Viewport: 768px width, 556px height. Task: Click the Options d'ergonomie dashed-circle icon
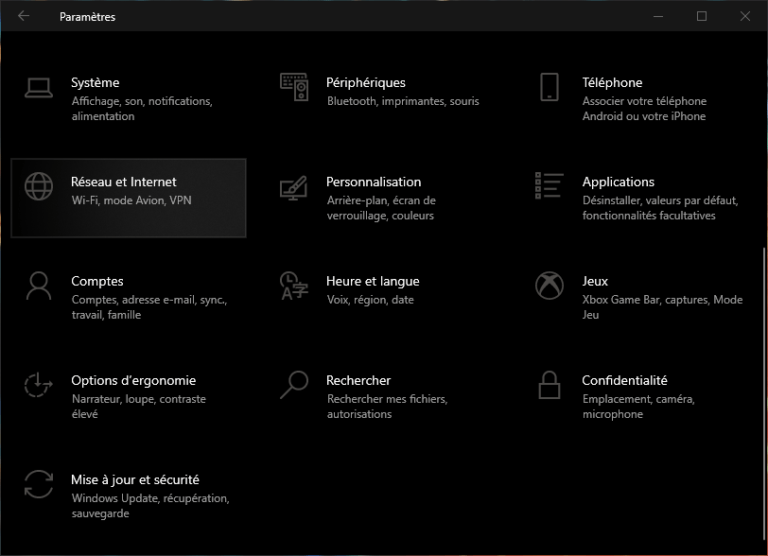click(39, 385)
